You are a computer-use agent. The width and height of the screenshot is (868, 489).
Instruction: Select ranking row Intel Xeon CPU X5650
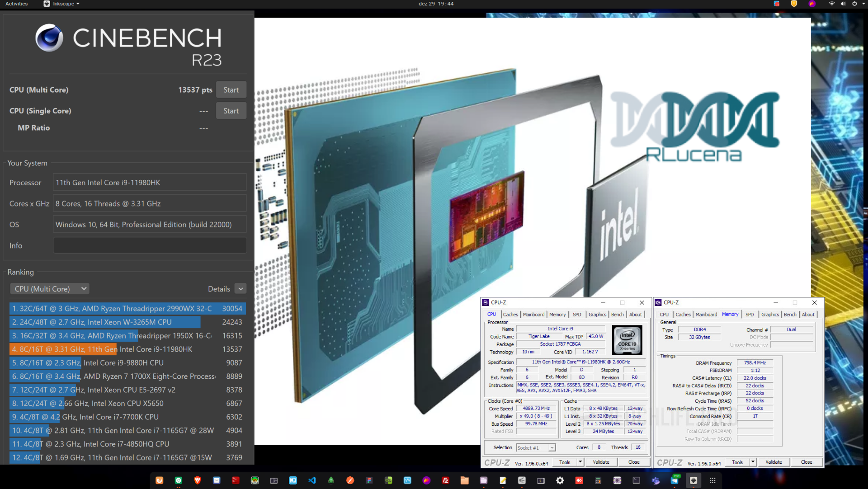click(x=127, y=404)
